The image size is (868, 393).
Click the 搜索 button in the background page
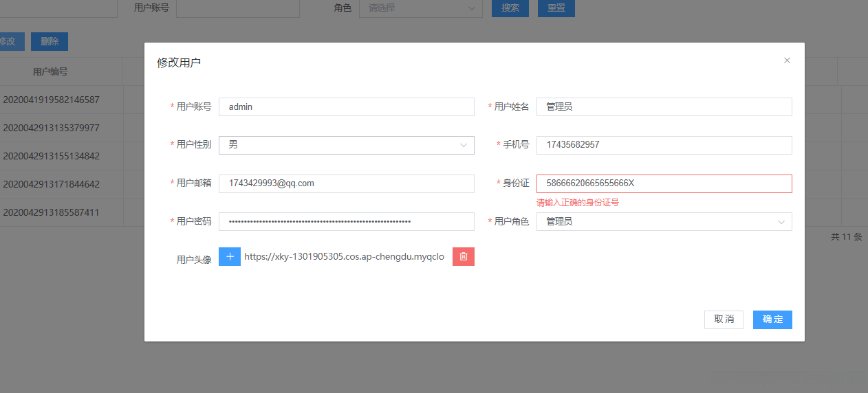[x=510, y=8]
